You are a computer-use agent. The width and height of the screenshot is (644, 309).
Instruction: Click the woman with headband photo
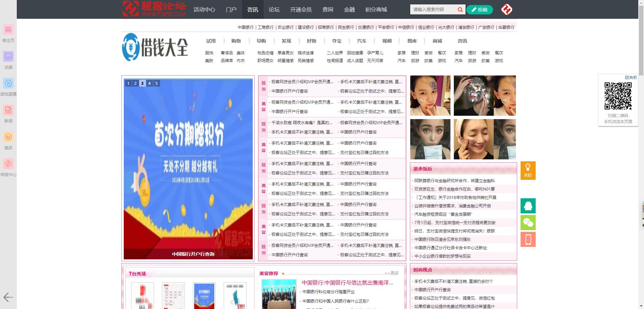474,139
